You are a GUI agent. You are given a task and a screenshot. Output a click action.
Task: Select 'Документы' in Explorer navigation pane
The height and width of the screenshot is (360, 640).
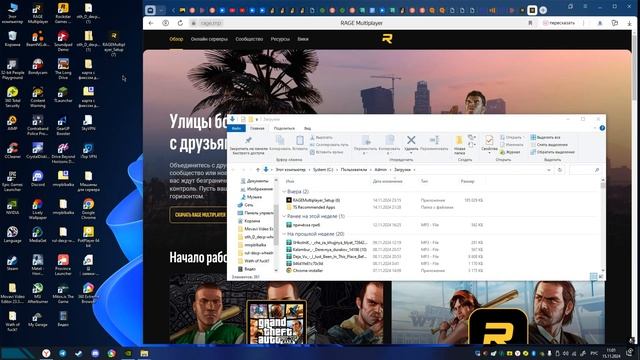(x=254, y=181)
